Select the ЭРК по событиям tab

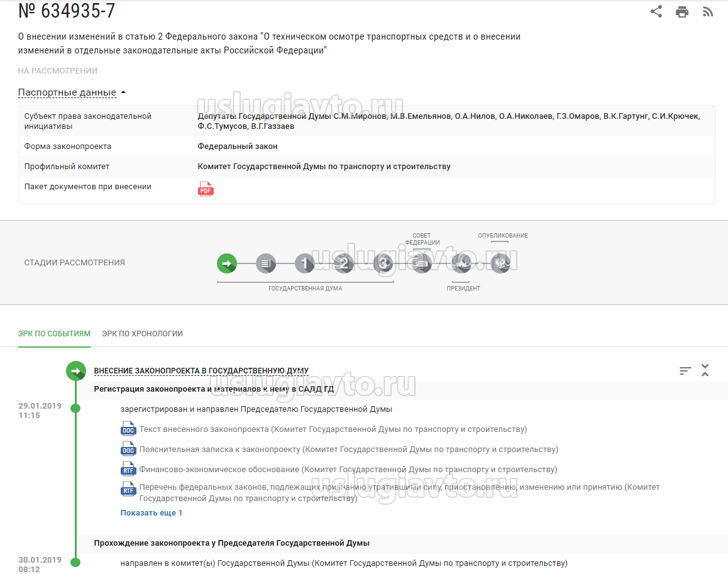point(54,334)
